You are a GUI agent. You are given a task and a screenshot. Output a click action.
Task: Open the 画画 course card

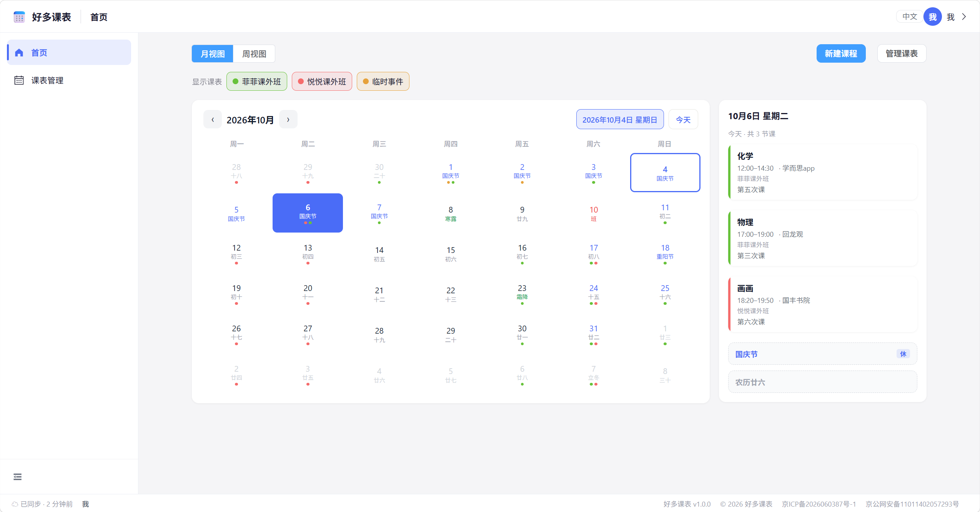click(823, 304)
